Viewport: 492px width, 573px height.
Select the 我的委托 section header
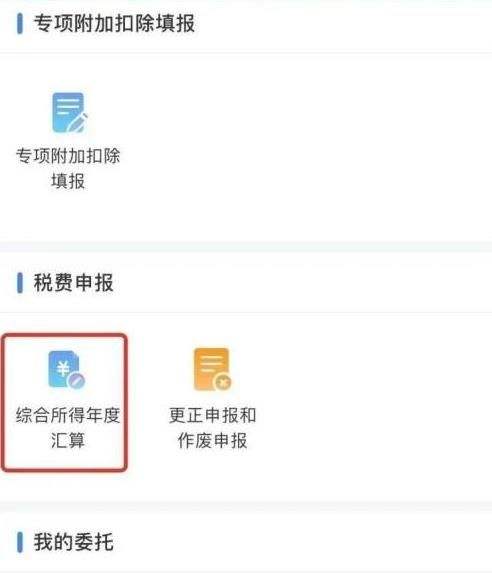(x=73, y=542)
